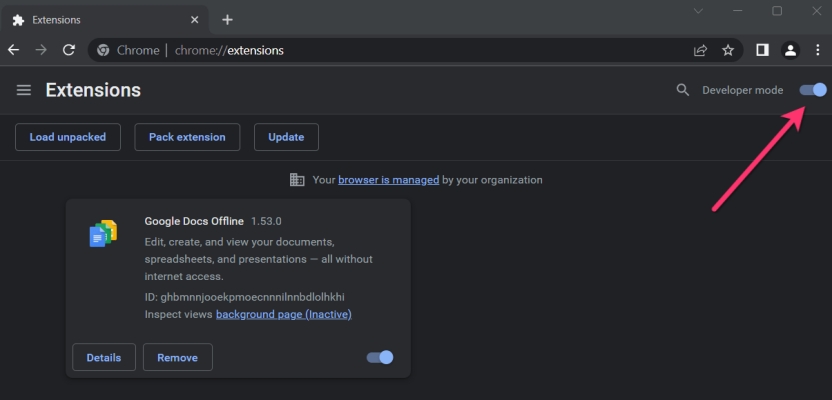Viewport: 832px width, 400px height.
Task: Click the Developer mode label
Action: coord(742,90)
